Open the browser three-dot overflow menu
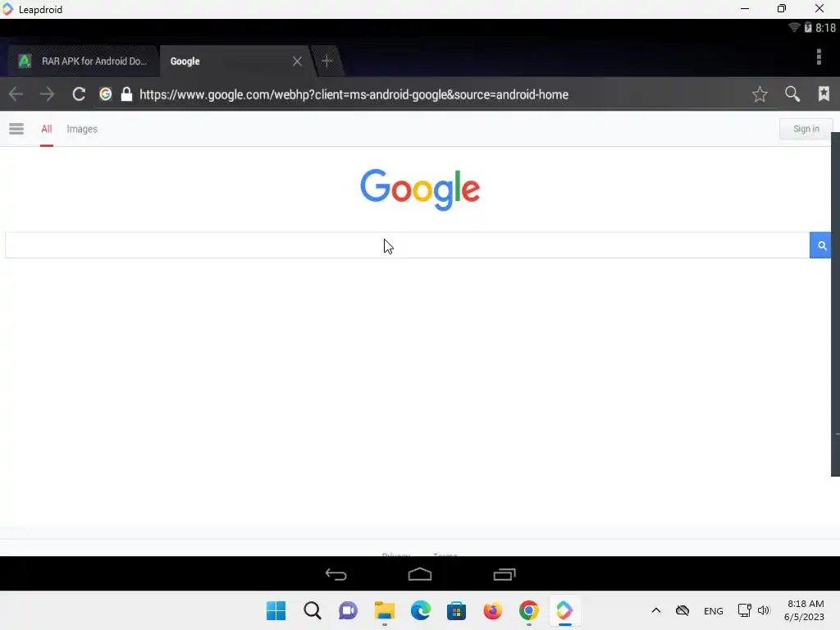The image size is (840, 630). (x=819, y=57)
